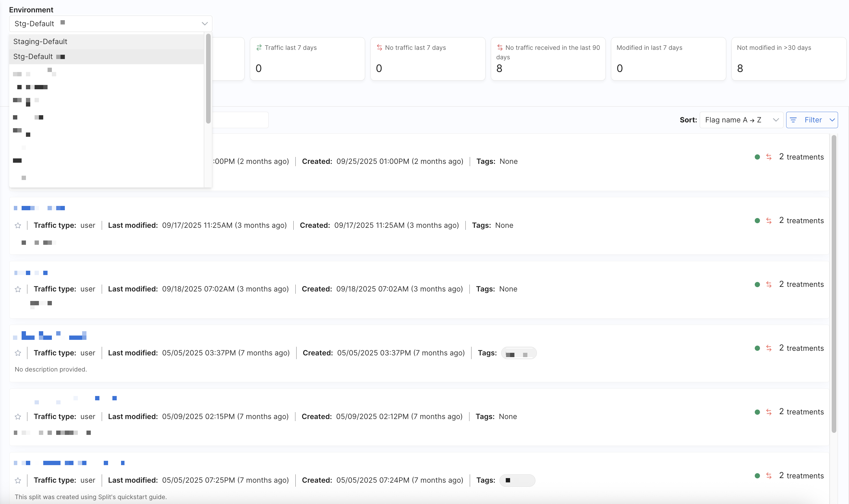
Task: Click red icon in No traffic last 90 days card
Action: (500, 48)
